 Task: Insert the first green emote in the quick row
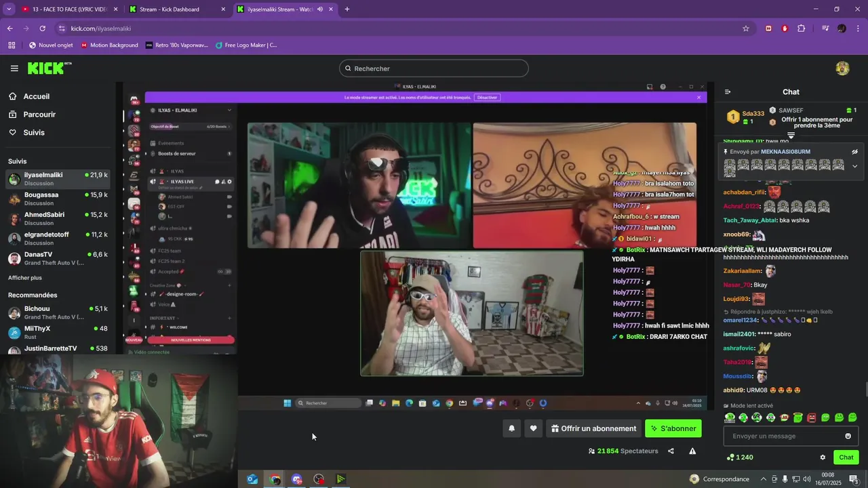coord(730,418)
